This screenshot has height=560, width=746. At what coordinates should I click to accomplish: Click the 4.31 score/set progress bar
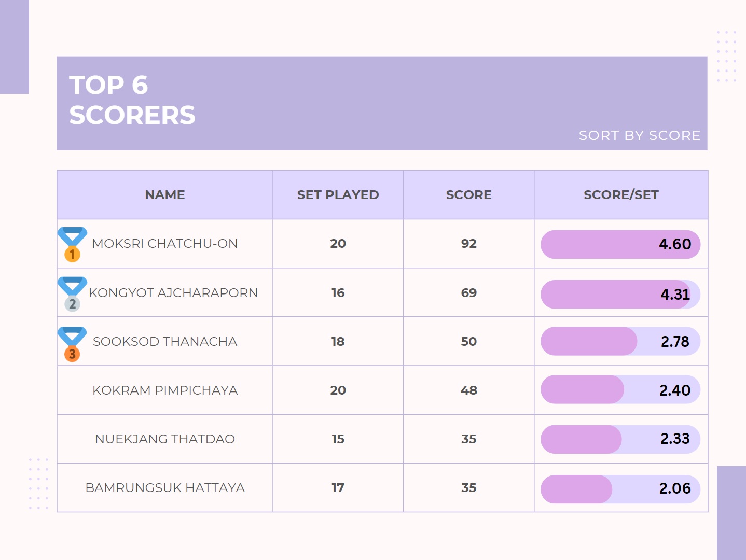click(620, 295)
